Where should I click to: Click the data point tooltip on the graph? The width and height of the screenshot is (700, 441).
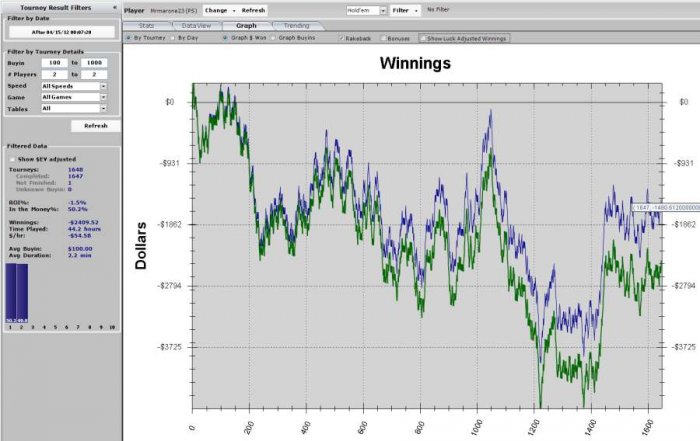pos(666,208)
